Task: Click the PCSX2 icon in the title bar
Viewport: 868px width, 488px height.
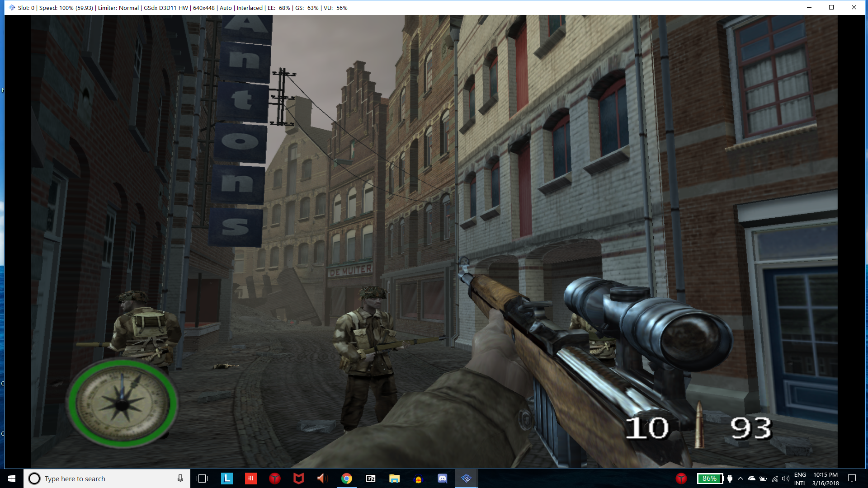Action: [12, 8]
